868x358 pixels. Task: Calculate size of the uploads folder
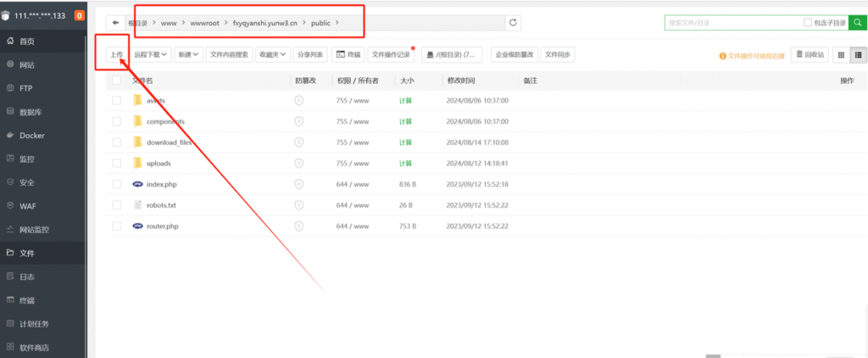(x=406, y=164)
